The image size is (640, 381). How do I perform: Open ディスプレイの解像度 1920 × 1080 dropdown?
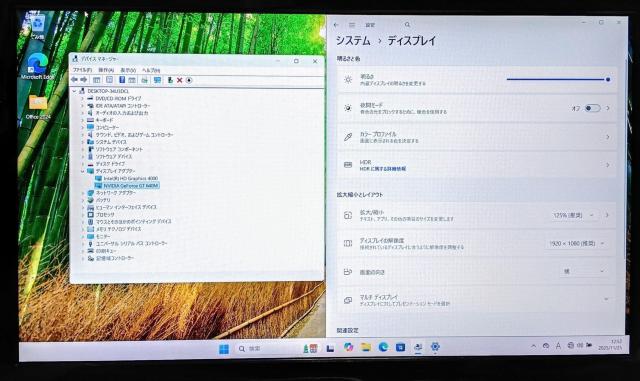coord(576,243)
